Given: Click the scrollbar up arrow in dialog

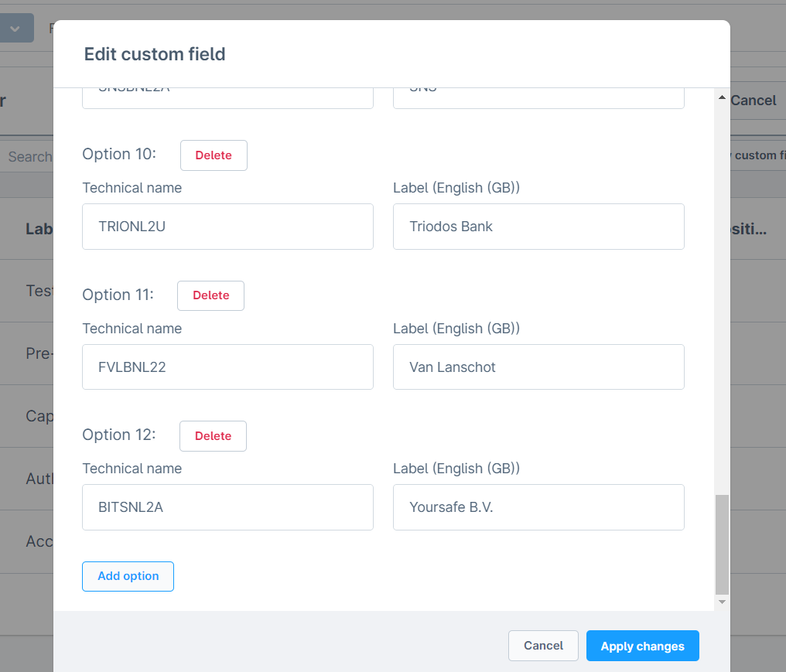Looking at the screenshot, I should click(722, 98).
